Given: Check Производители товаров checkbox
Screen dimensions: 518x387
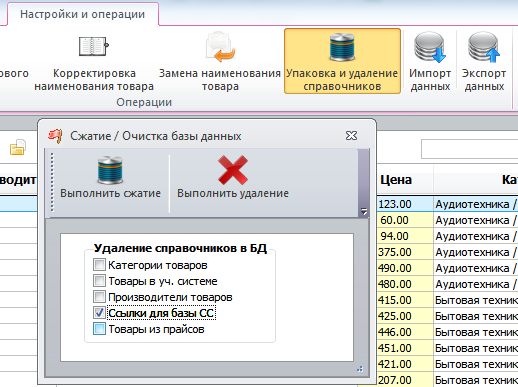Looking at the screenshot, I should pyautogui.click(x=99, y=297).
